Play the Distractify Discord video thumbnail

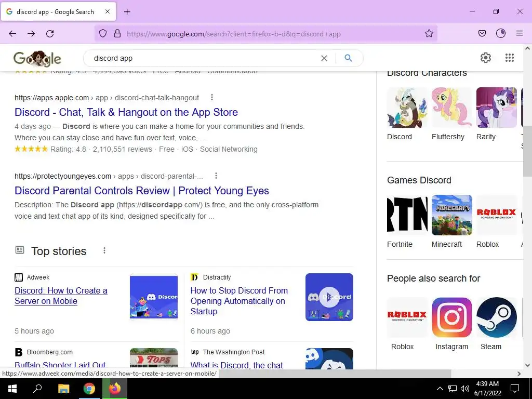coord(329,297)
